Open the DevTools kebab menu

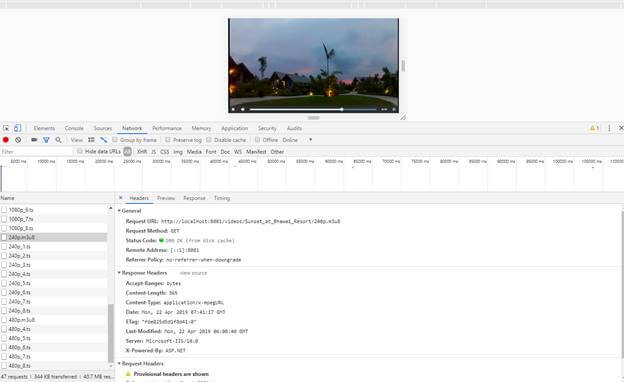[x=609, y=128]
